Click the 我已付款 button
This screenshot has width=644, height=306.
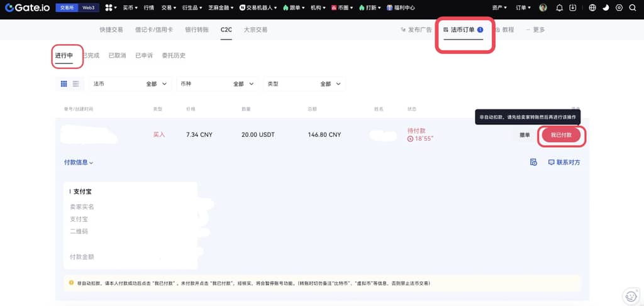tap(561, 135)
